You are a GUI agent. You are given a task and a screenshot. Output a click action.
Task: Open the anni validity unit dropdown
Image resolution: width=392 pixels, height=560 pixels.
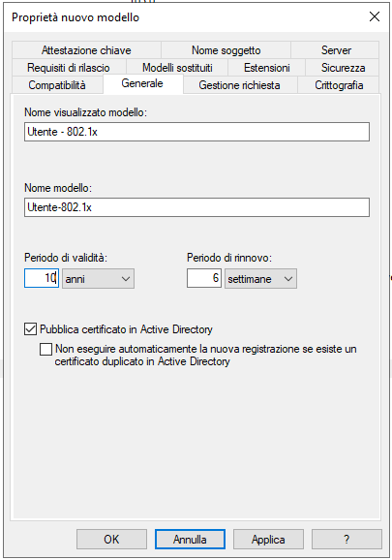[x=98, y=279]
